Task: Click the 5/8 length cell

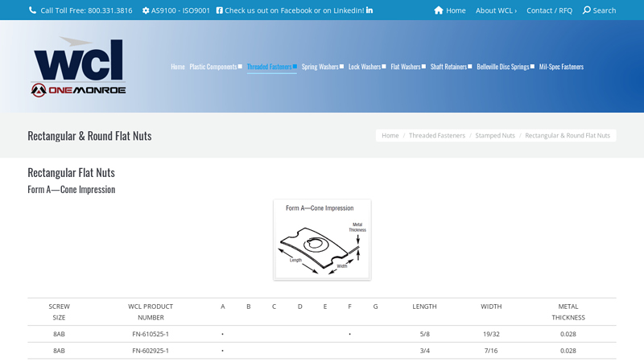Action: (425, 334)
